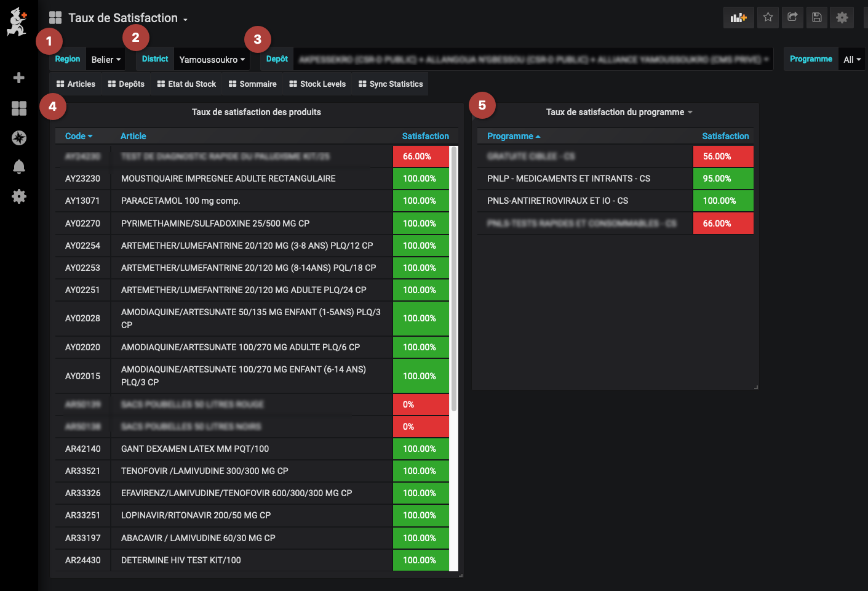Star this dashboard as favorite
The height and width of the screenshot is (591, 868).
pyautogui.click(x=768, y=17)
